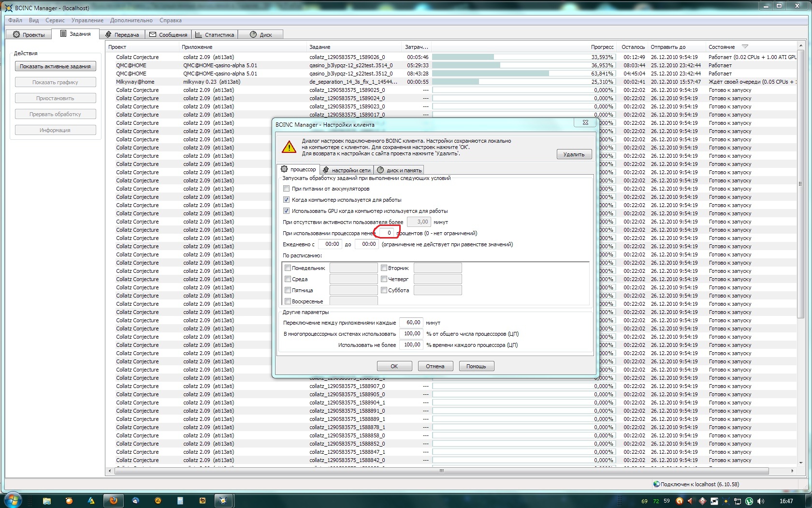The width and height of the screenshot is (812, 508).
Task: Switch to the 'Передача' tab
Action: click(122, 34)
